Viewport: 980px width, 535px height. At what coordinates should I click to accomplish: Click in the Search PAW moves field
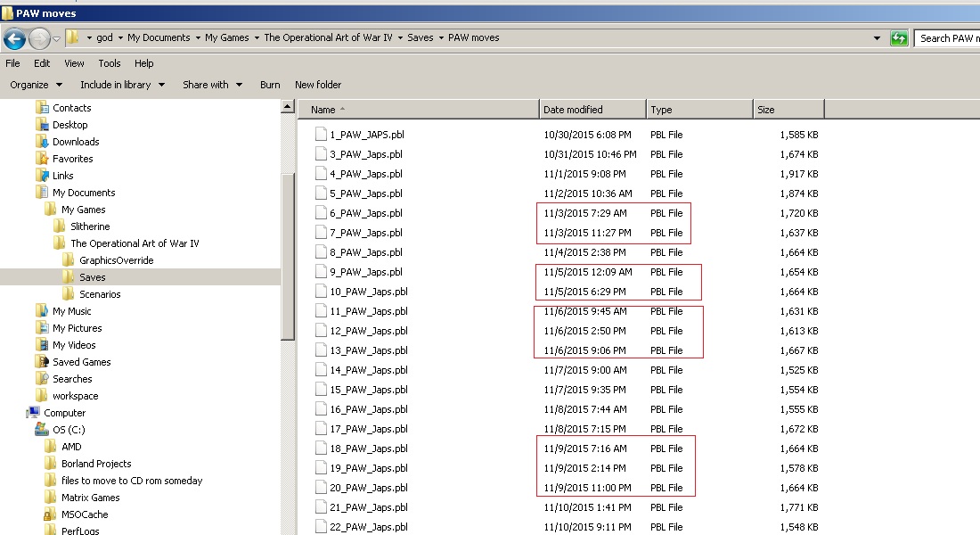click(x=947, y=38)
